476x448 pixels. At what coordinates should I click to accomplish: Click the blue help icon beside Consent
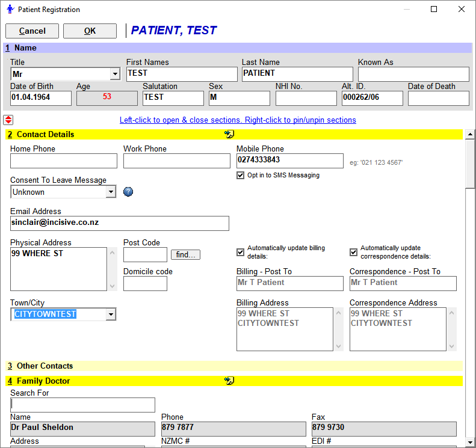tap(128, 192)
